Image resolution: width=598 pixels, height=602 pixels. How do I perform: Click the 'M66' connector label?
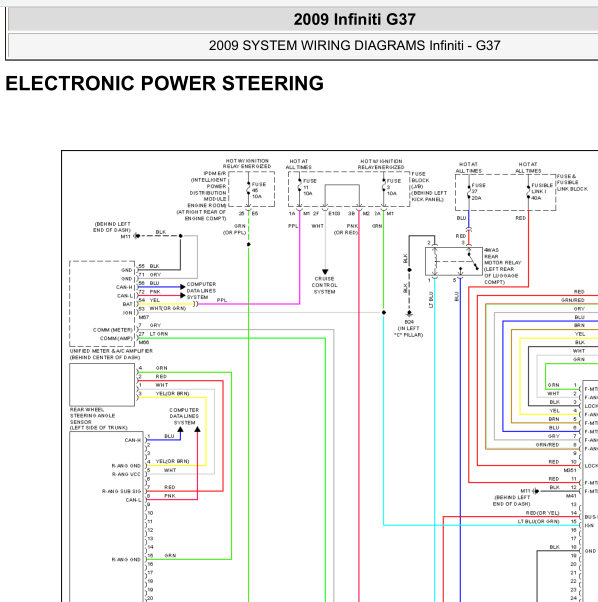click(x=144, y=342)
